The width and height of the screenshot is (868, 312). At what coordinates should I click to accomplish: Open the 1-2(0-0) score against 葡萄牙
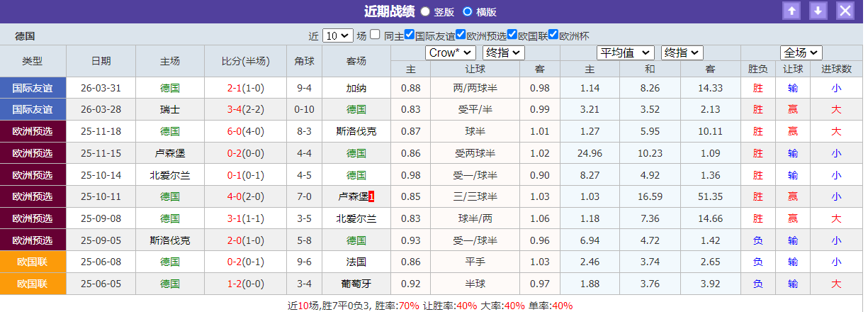245,284
